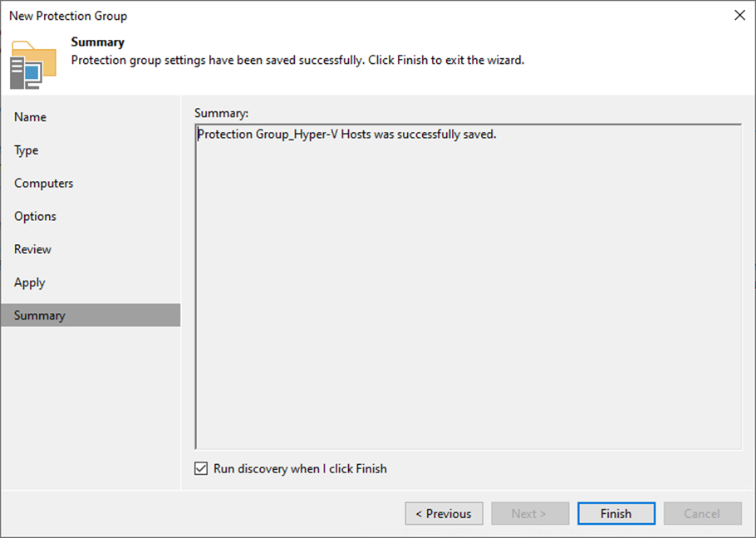
Task: Click the New Protection Group title bar
Action: tap(332, 16)
